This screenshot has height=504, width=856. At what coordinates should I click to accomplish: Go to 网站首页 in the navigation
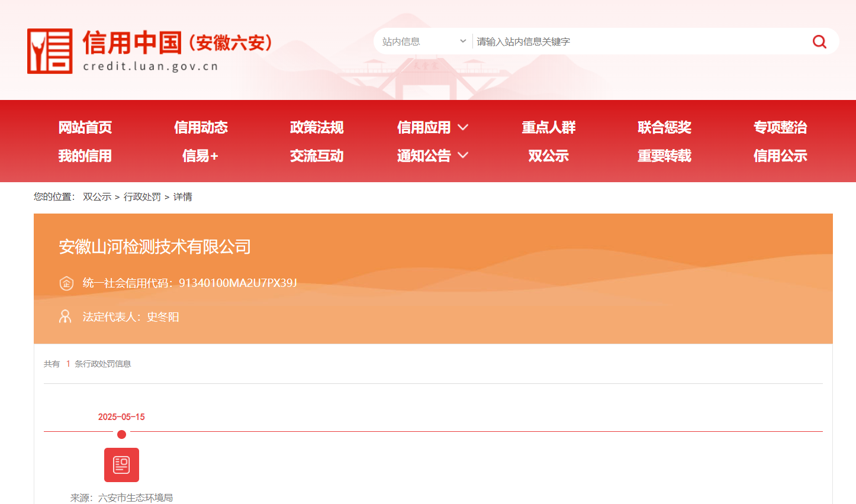85,127
